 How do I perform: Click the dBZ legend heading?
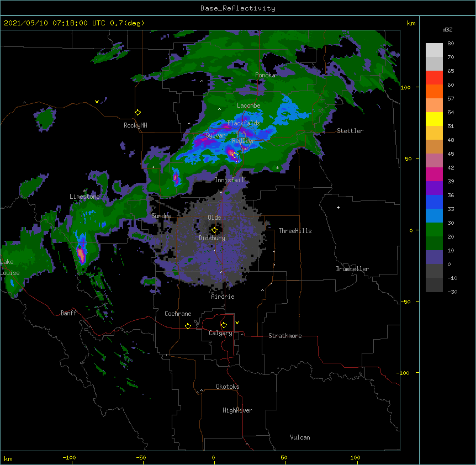click(x=447, y=30)
